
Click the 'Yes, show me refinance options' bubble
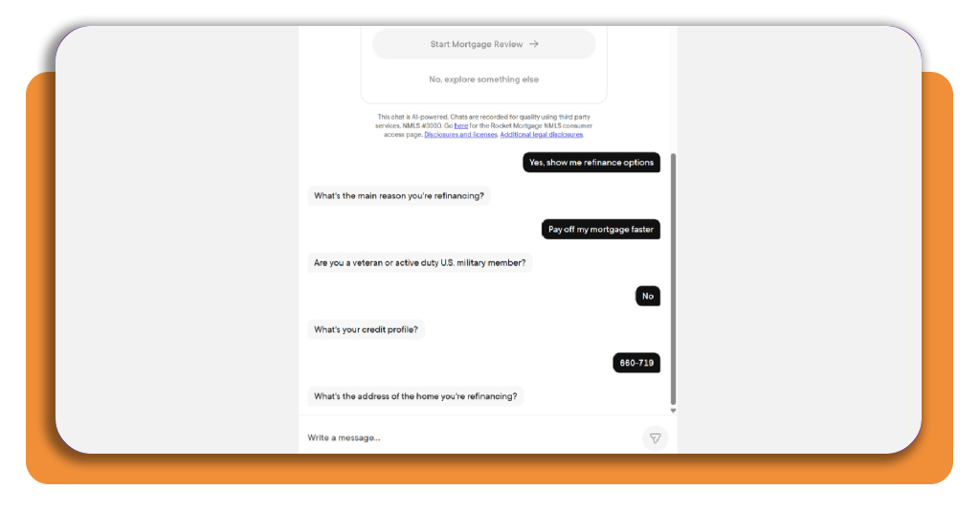591,163
